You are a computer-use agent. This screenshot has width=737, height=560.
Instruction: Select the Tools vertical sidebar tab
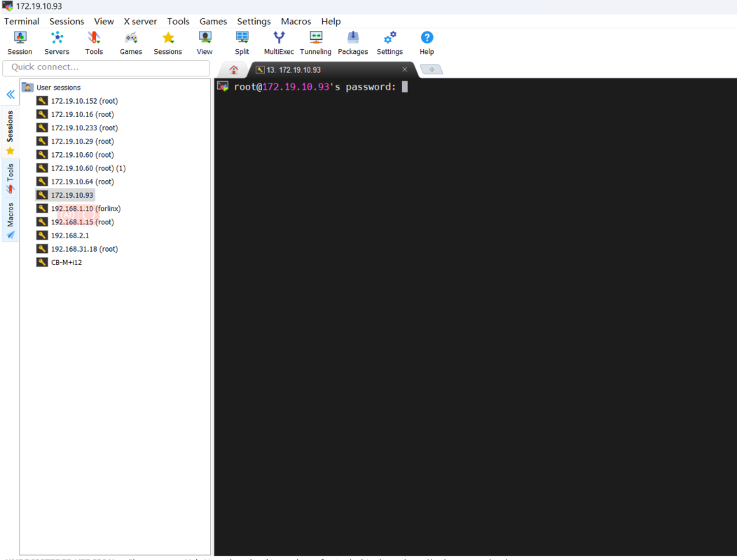(11, 178)
